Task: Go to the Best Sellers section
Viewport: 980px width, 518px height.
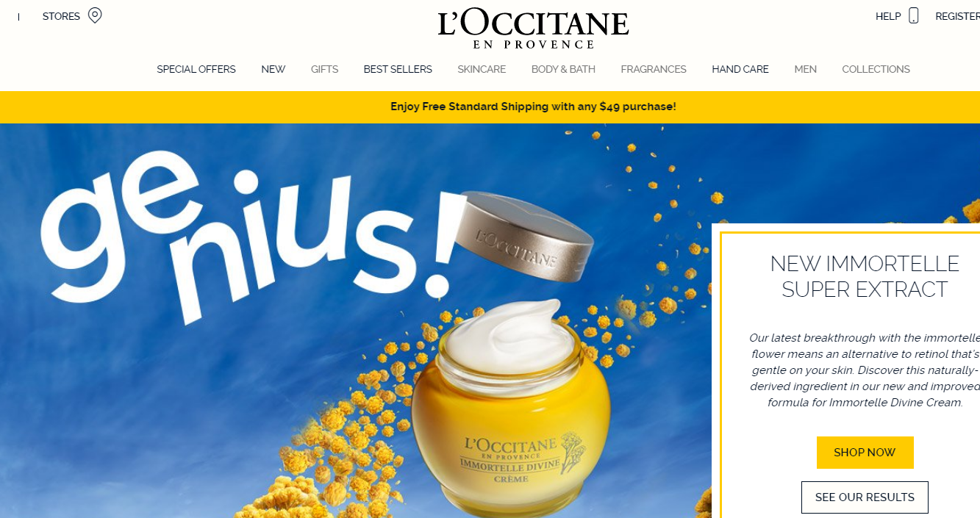Action: tap(398, 69)
